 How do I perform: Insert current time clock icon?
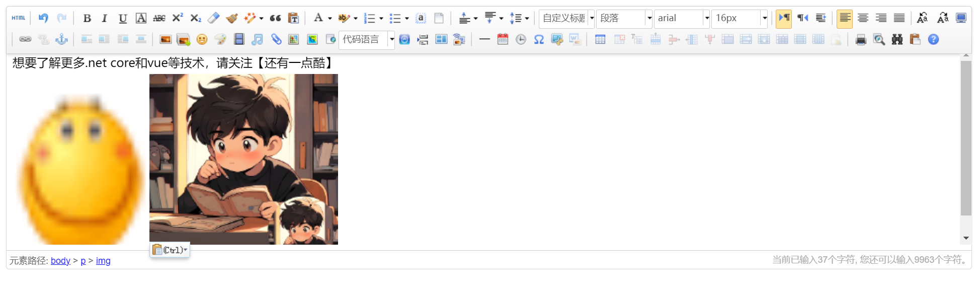click(521, 39)
